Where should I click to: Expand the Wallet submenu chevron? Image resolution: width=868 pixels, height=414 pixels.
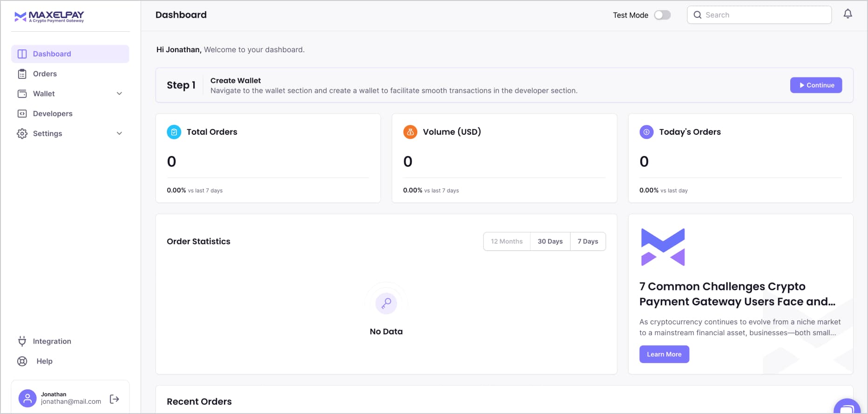click(119, 94)
